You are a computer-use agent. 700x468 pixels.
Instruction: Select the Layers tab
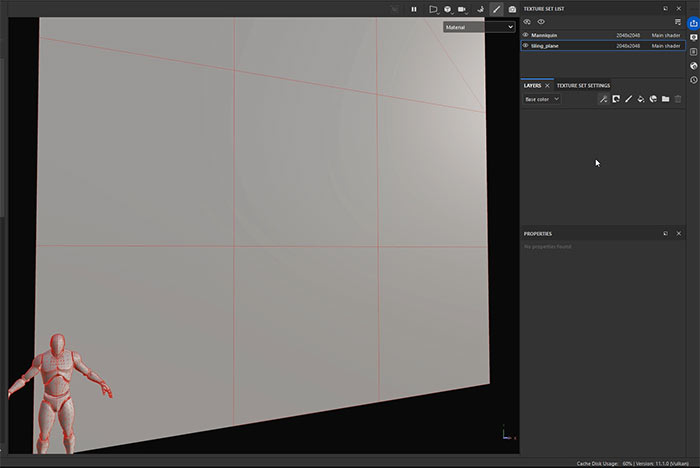tap(533, 86)
